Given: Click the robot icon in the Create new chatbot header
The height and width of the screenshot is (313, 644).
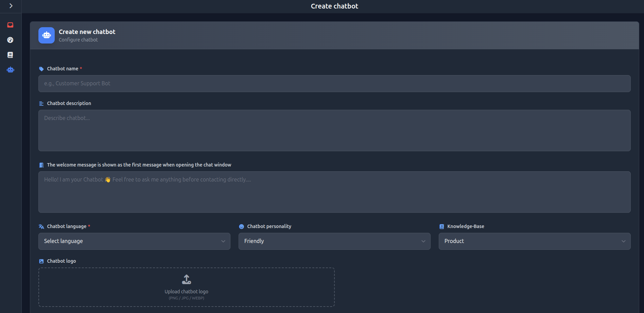Looking at the screenshot, I should pos(46,35).
